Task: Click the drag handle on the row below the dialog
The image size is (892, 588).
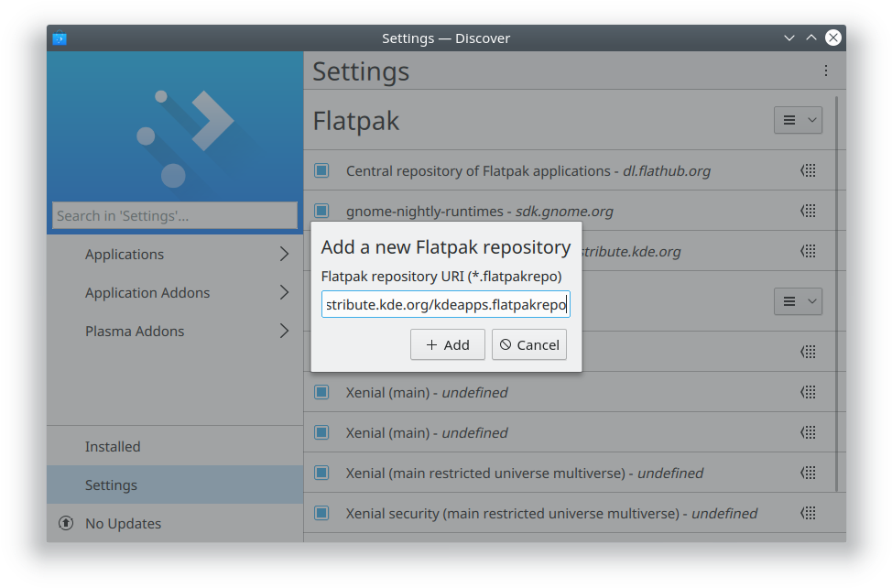Action: (809, 352)
